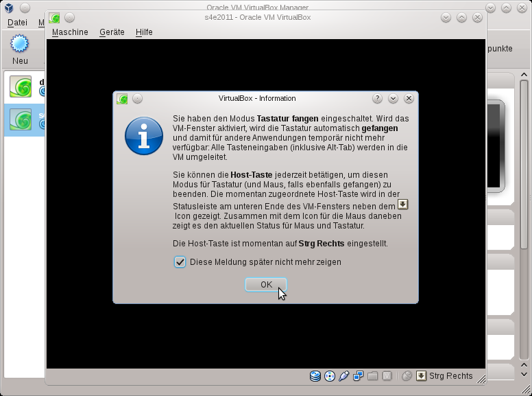
Task: Click the shade down-arrow button in Information dialog title
Action: tap(393, 99)
